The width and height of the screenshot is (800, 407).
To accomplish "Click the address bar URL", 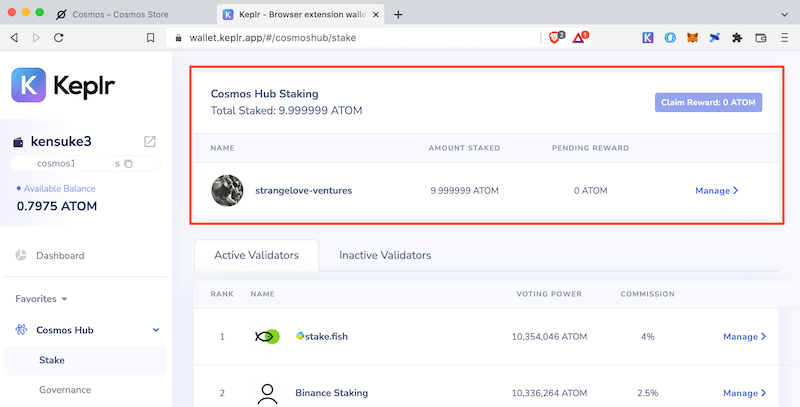I will [273, 38].
